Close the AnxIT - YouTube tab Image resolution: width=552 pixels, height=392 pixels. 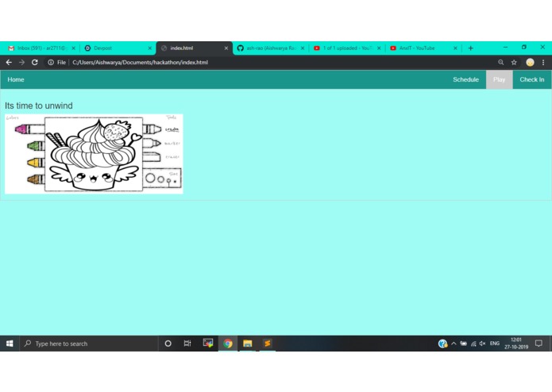[455, 48]
